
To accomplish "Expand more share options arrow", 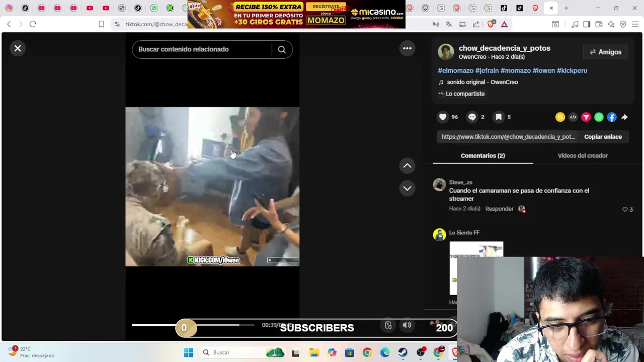I will 624,117.
